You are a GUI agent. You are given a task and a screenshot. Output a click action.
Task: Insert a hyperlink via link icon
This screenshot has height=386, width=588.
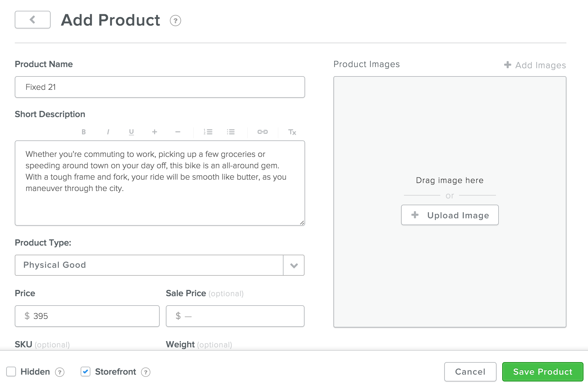(262, 132)
